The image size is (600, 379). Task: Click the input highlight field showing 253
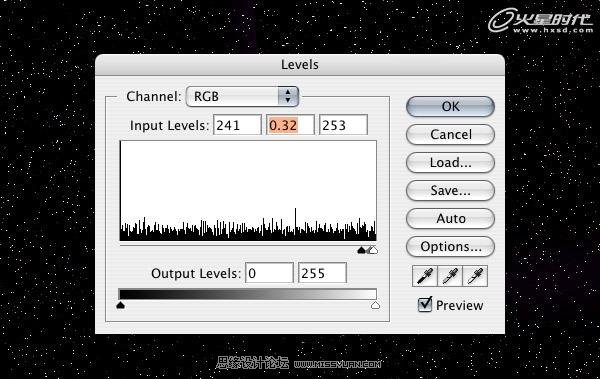click(x=343, y=125)
